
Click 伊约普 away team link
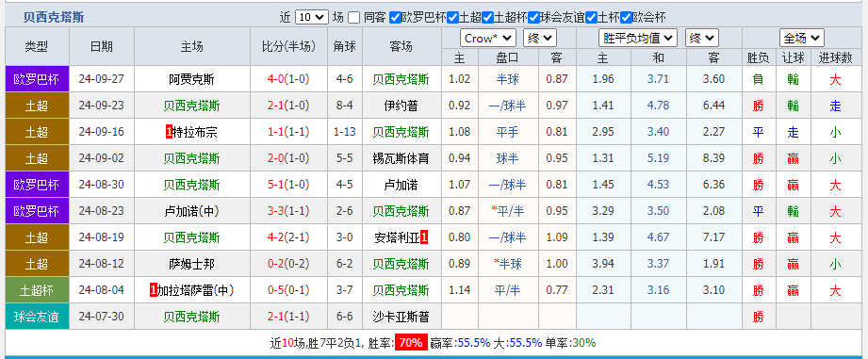click(x=401, y=106)
